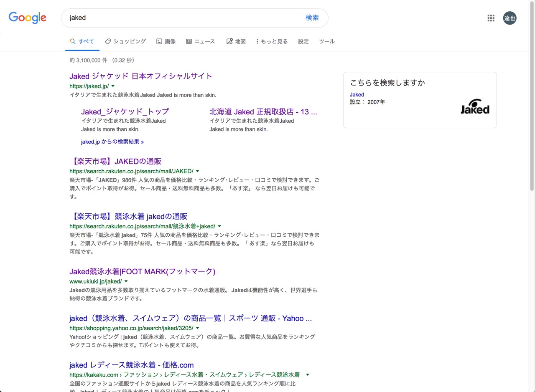535x392 pixels.
Task: Switch to the ニュース tab
Action: coord(201,41)
